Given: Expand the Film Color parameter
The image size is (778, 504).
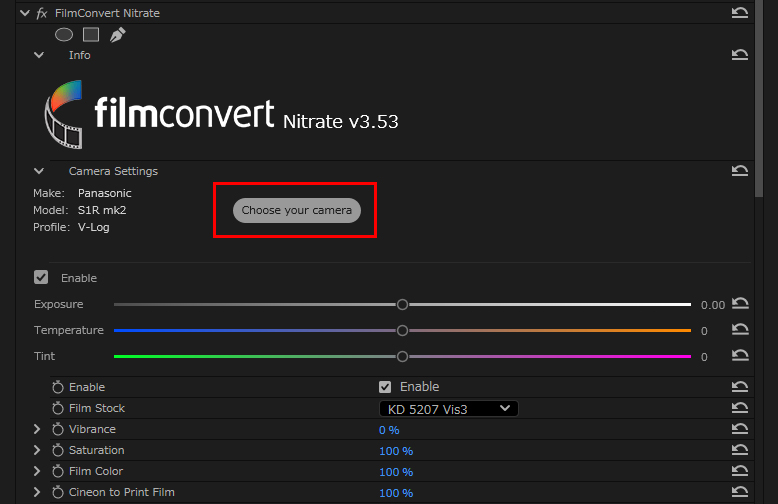Looking at the screenshot, I should click(x=37, y=471).
